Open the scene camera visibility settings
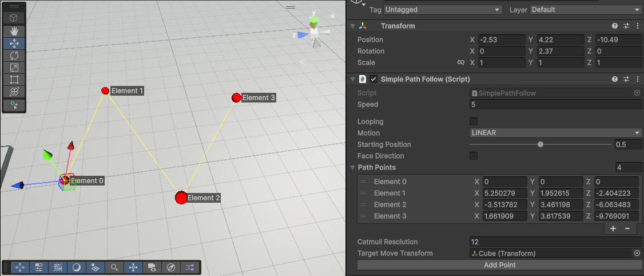This screenshot has height=276, width=644. tap(152, 267)
